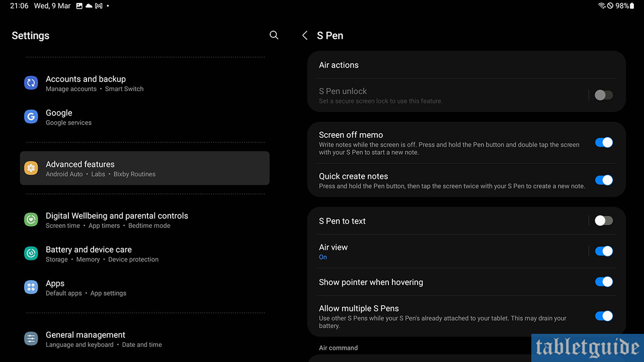Tap the Allow multiple S Pens label
The height and width of the screenshot is (362, 644).
[x=359, y=308]
